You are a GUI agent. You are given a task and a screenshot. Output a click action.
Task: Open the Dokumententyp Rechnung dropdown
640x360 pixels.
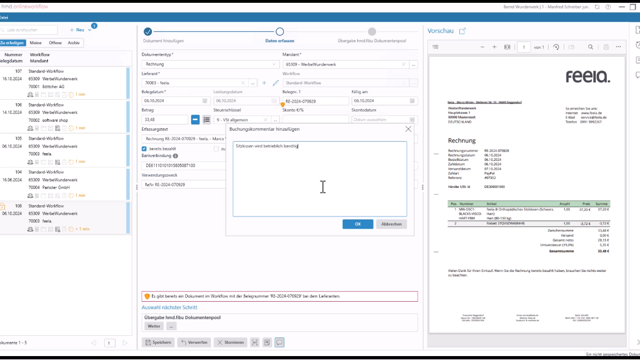210,64
